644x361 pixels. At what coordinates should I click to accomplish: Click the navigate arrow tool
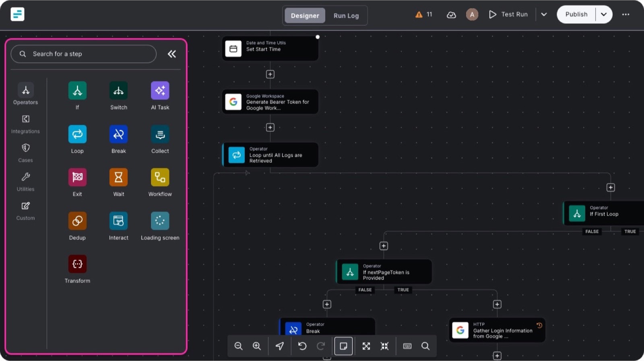pyautogui.click(x=280, y=346)
